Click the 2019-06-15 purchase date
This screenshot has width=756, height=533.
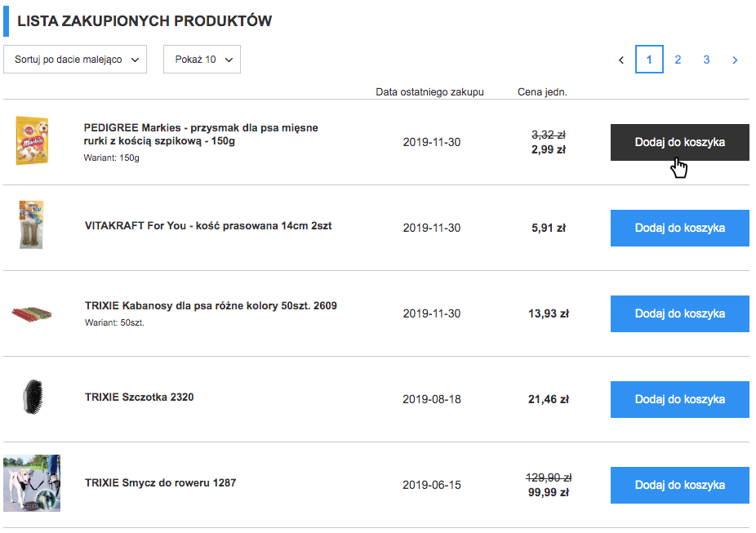click(432, 486)
